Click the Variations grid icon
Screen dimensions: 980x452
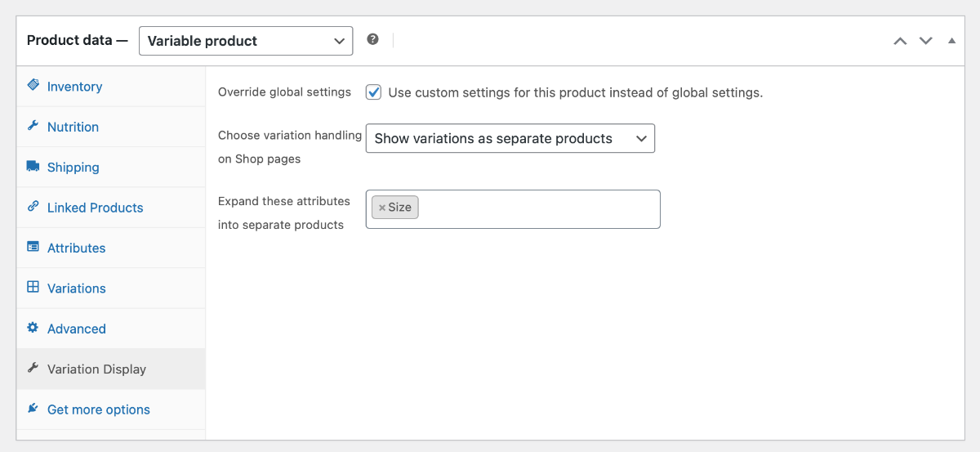[33, 287]
